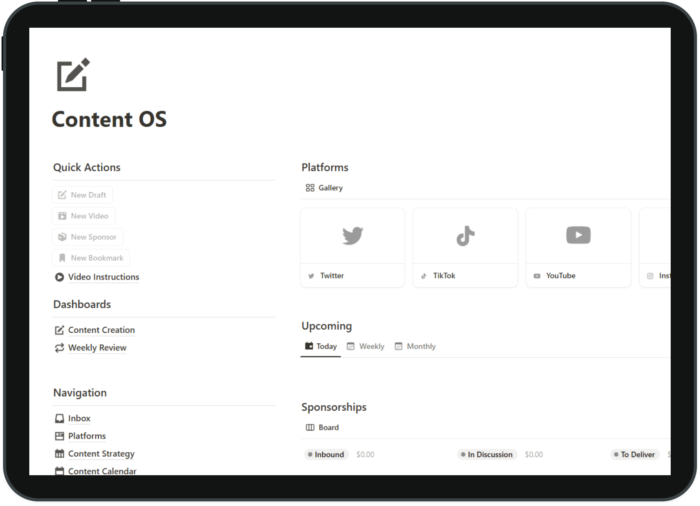
Task: Click the New Sponsor icon
Action: tap(62, 237)
